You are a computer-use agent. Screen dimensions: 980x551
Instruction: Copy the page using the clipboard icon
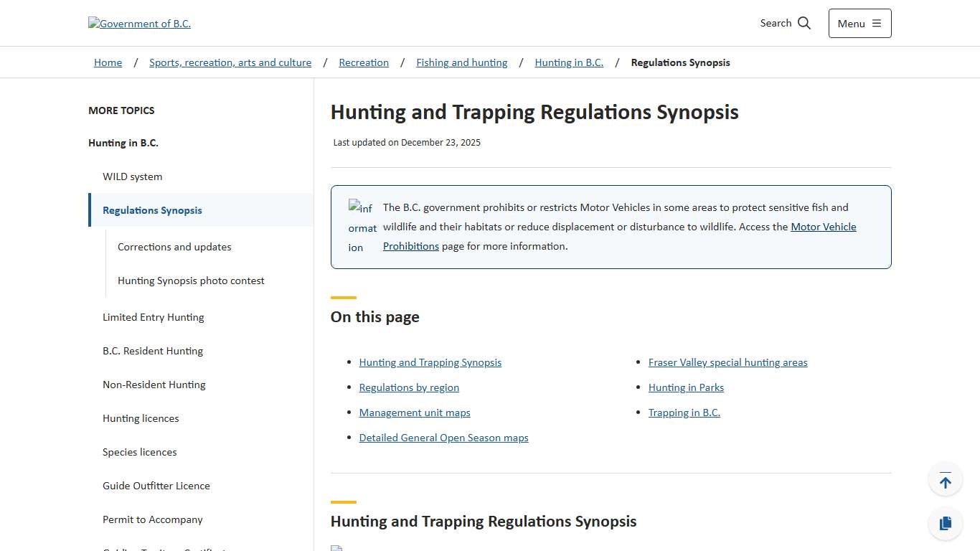[x=945, y=523]
